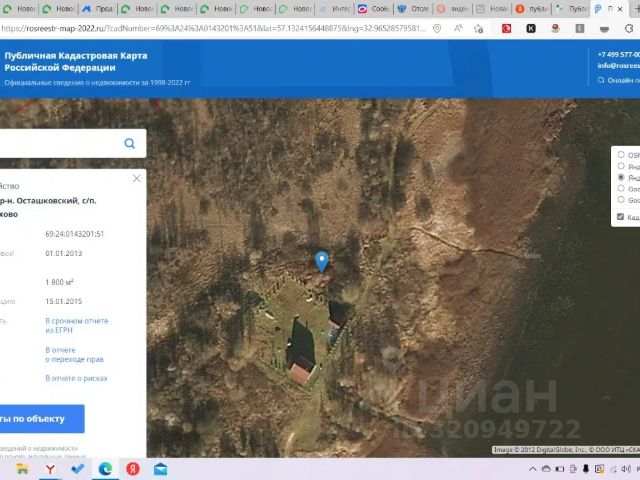
Task: Click in the cadastral search input field
Action: point(61,143)
